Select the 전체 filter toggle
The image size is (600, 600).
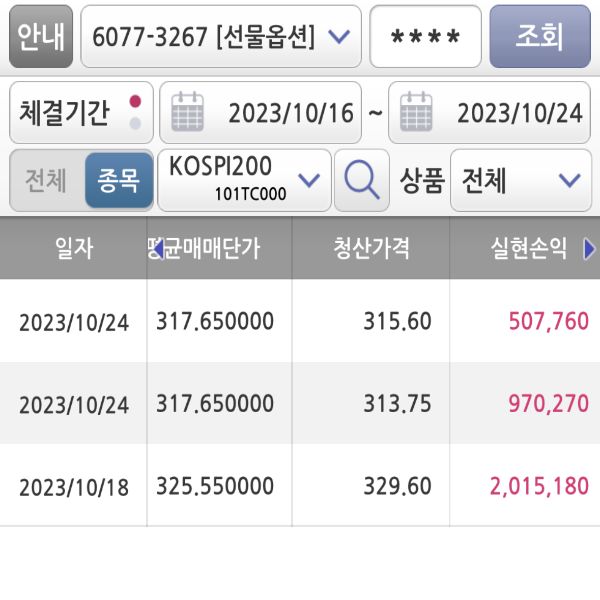point(46,180)
